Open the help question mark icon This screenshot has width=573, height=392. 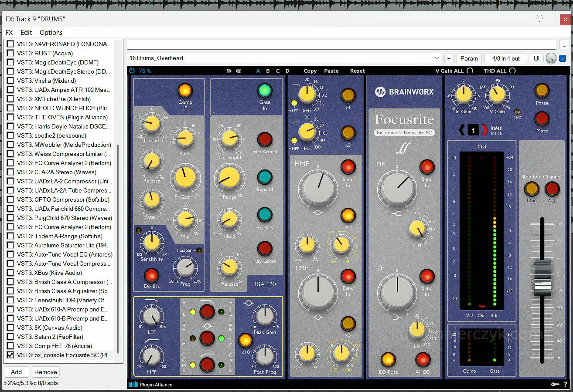565,384
